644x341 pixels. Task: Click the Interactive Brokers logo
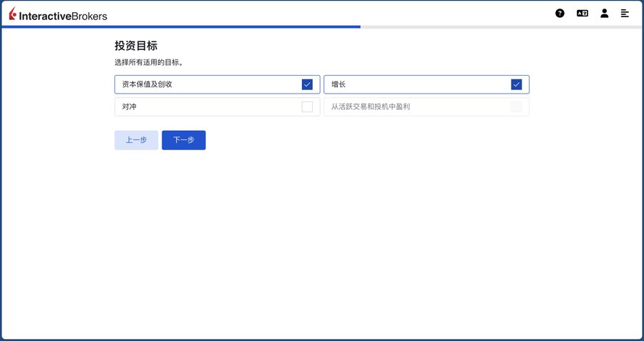click(58, 14)
